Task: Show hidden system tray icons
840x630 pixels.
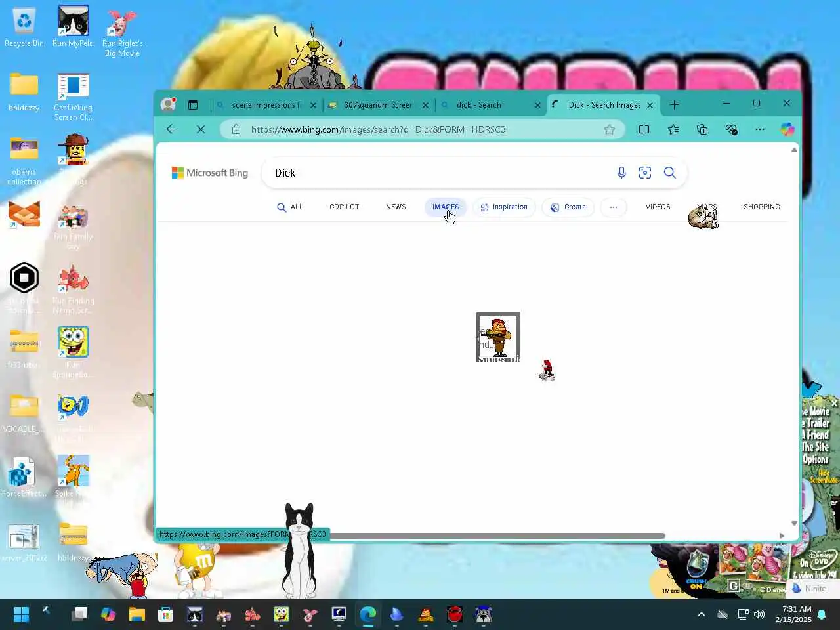Action: pos(701,614)
